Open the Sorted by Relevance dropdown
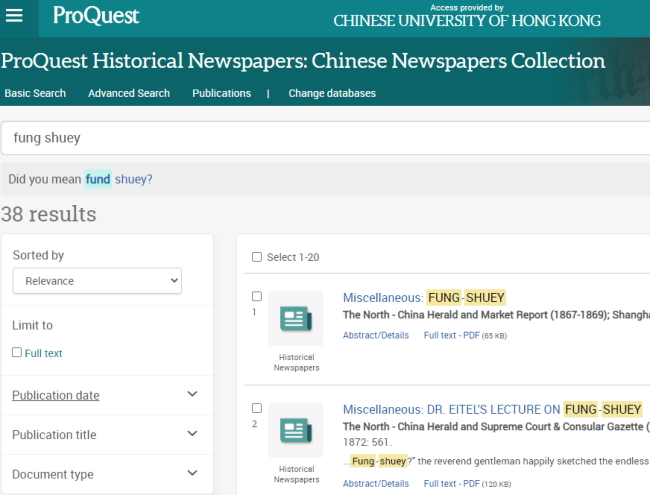Image resolution: width=650 pixels, height=495 pixels. click(97, 281)
